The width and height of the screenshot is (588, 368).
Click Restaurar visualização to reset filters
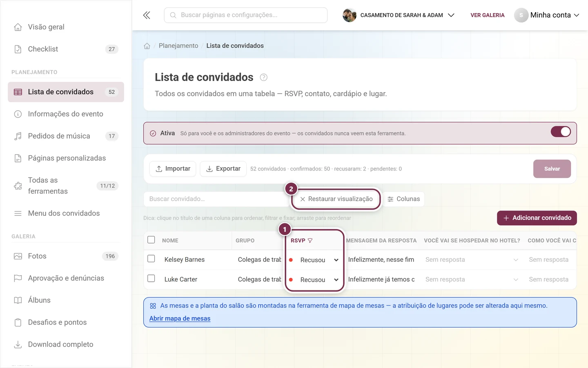(336, 199)
